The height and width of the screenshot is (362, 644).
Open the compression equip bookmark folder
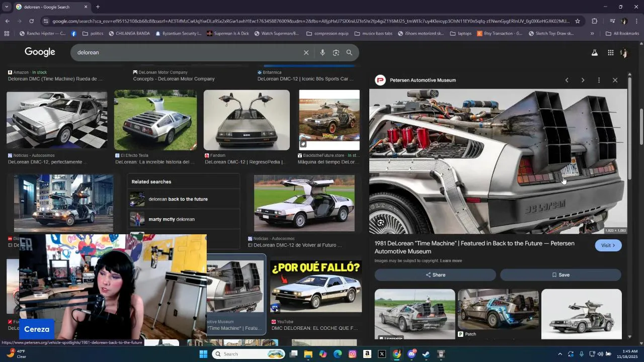(327, 34)
